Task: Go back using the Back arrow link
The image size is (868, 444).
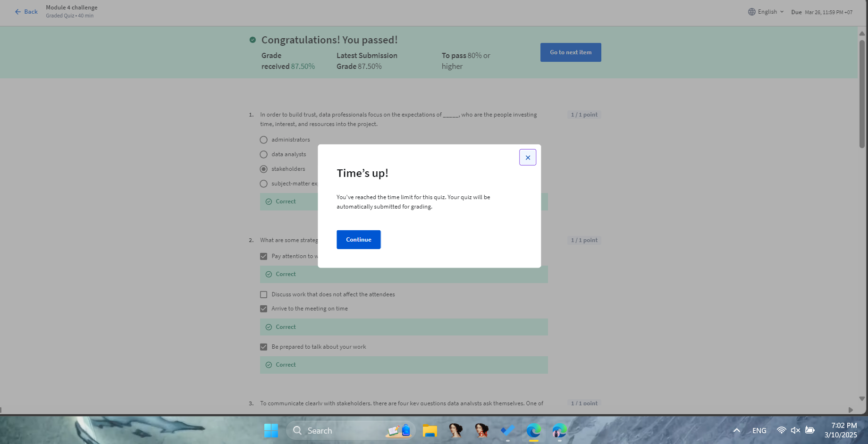Action: point(26,12)
